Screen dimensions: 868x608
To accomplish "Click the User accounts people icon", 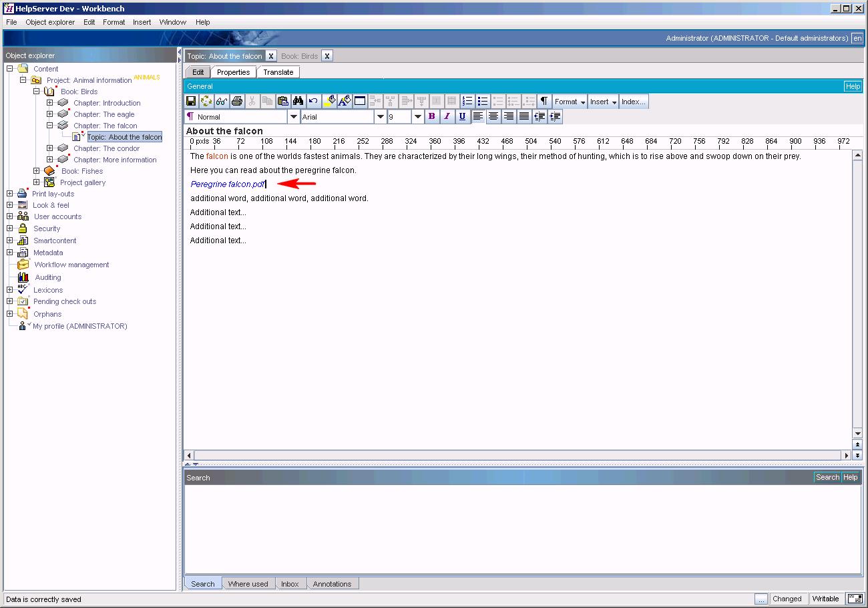I will point(23,216).
